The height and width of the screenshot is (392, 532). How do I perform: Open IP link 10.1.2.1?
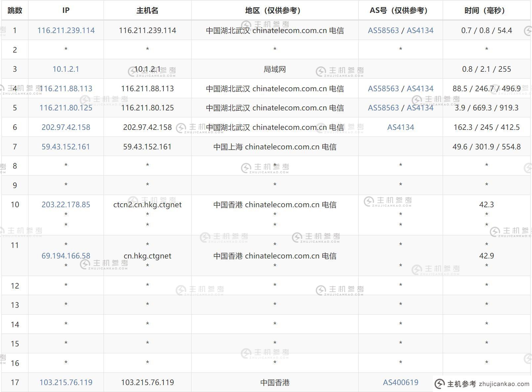pos(66,69)
